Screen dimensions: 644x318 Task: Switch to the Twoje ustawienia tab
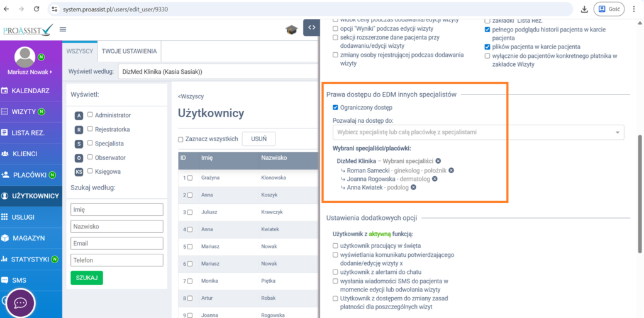click(x=129, y=51)
